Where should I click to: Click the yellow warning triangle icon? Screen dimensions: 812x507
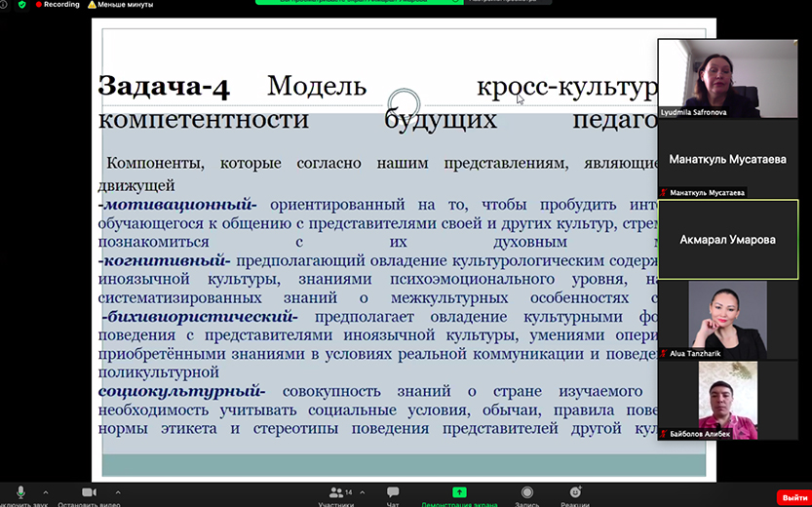92,5
